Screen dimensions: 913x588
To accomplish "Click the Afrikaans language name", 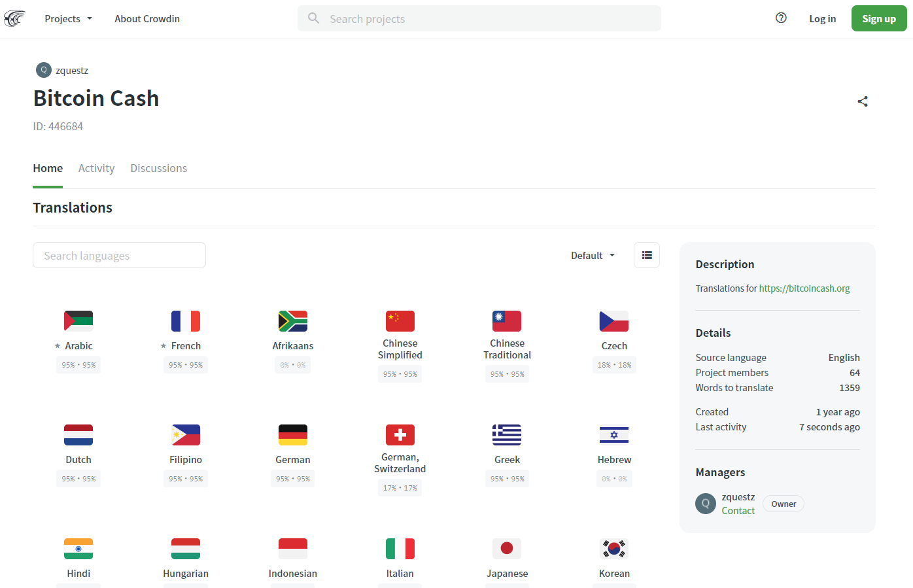I will point(293,346).
